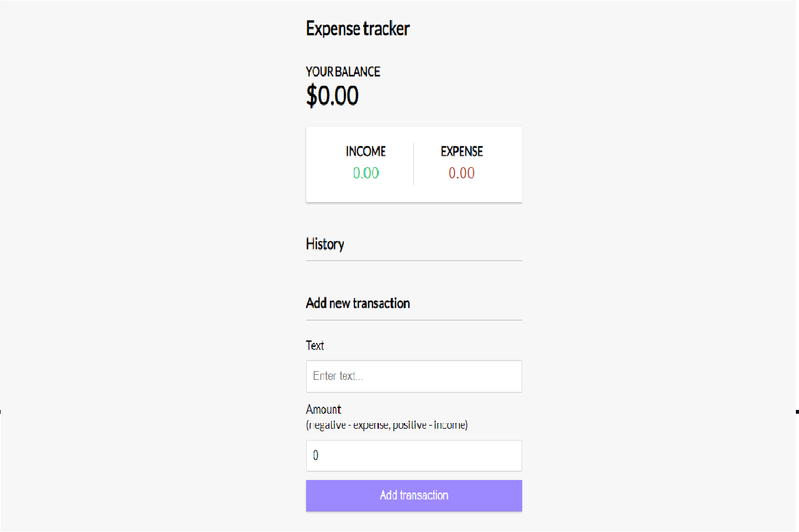799x532 pixels.
Task: Click the History section heading
Action: tap(324, 244)
